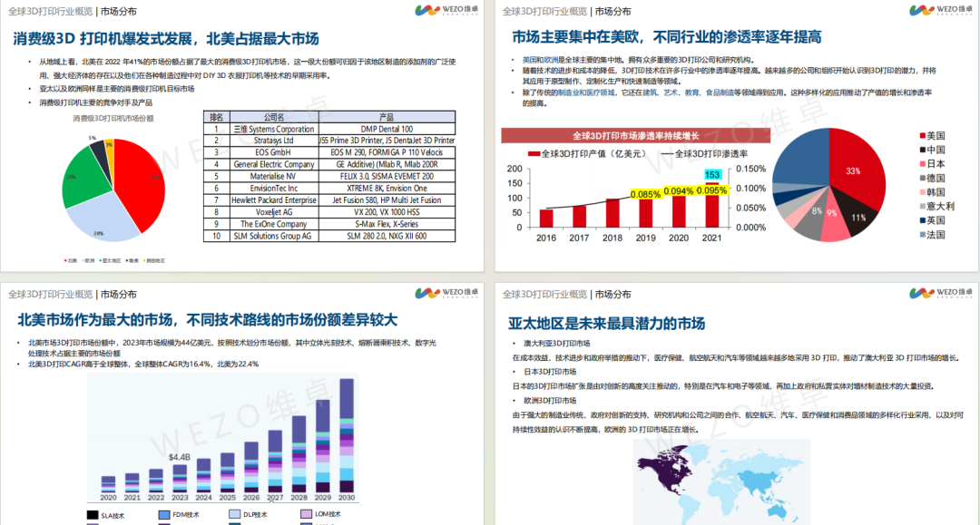Screen dimensions: 980x525
Task: Click the 日本 pink legend marker
Action: [922, 164]
